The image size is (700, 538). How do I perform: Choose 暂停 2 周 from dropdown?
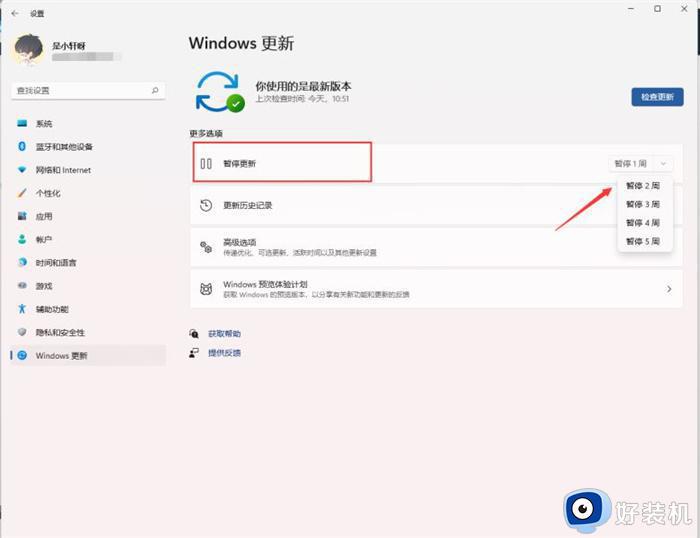[643, 186]
